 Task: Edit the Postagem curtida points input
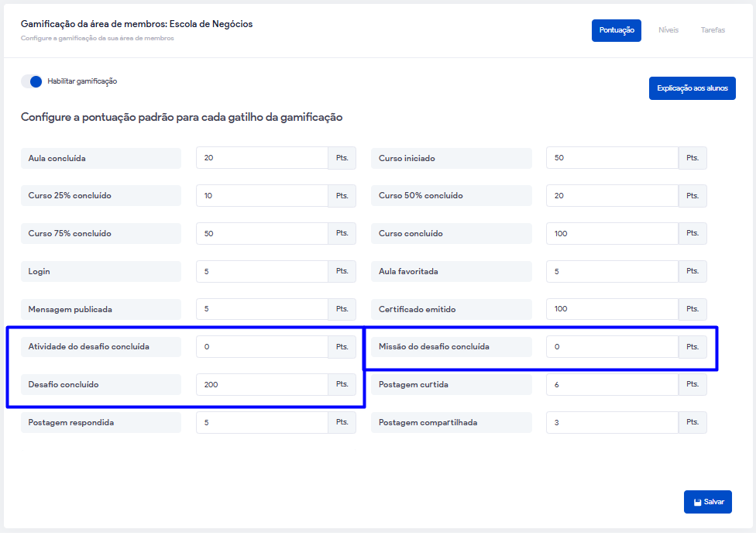[x=612, y=385]
